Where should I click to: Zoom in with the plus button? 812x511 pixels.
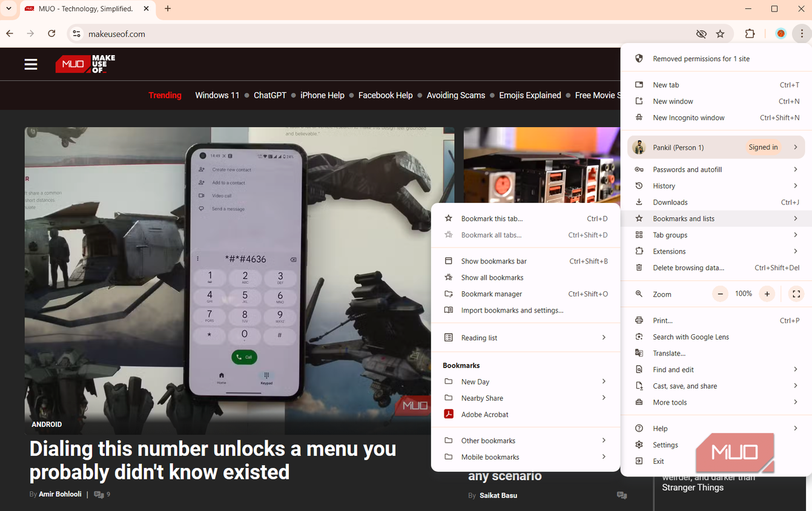(767, 294)
